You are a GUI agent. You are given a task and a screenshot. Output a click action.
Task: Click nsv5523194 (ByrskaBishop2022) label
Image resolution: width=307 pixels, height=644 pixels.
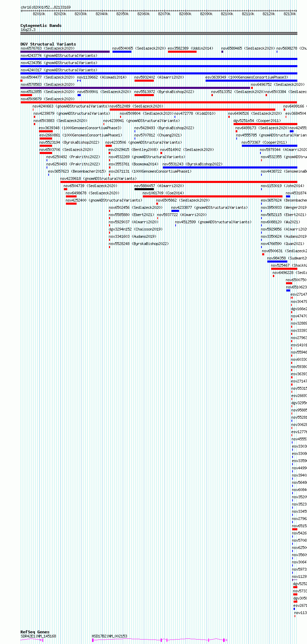(69, 142)
